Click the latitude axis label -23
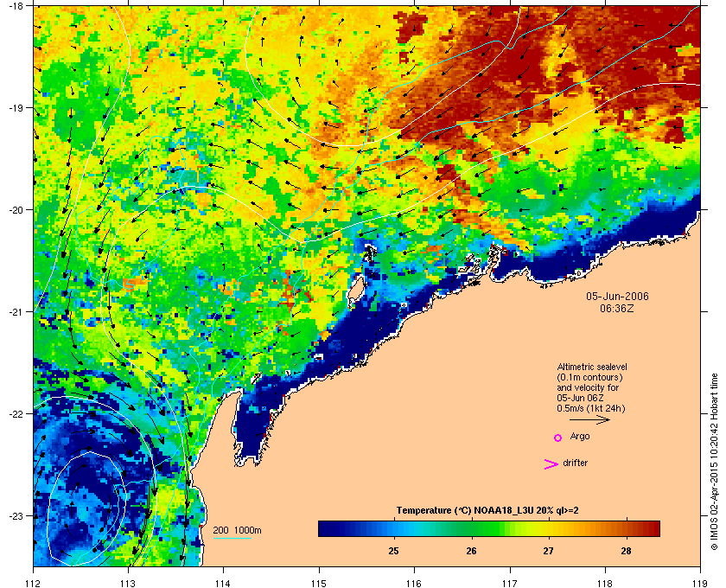The image size is (726, 588). click(x=16, y=515)
